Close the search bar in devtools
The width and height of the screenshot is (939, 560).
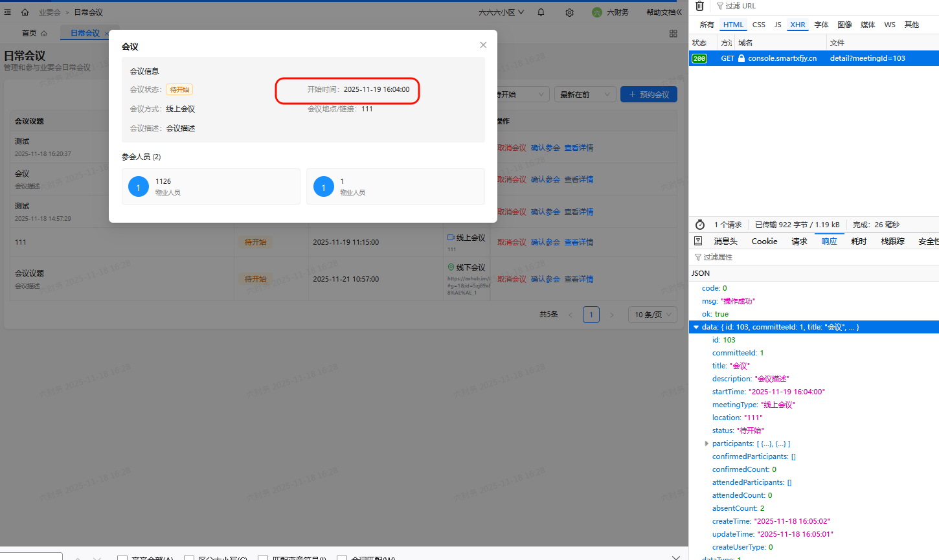[676, 557]
